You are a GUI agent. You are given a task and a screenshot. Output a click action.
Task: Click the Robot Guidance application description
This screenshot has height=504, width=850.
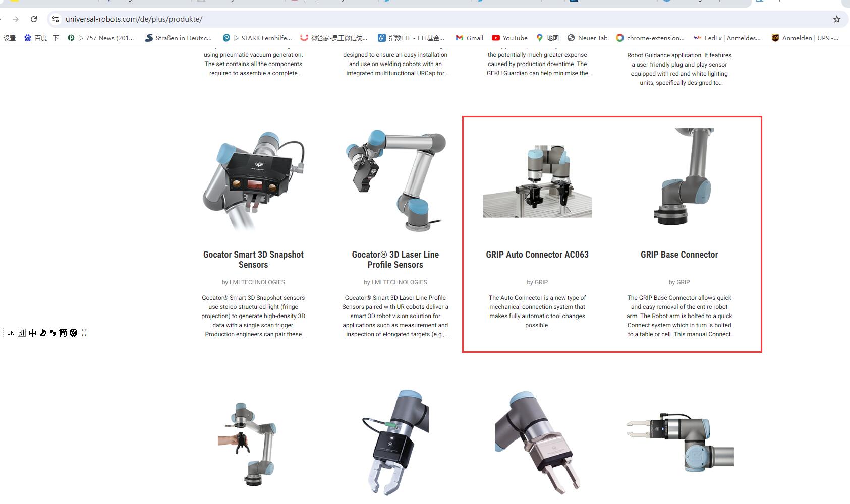point(679,69)
